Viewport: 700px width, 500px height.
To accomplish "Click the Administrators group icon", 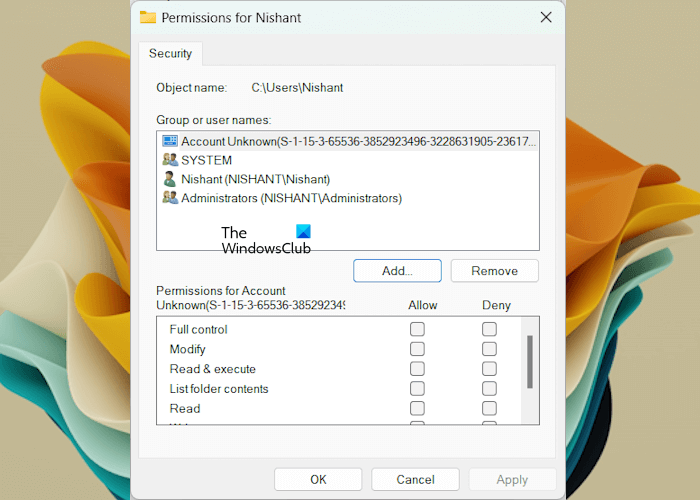I will (170, 198).
